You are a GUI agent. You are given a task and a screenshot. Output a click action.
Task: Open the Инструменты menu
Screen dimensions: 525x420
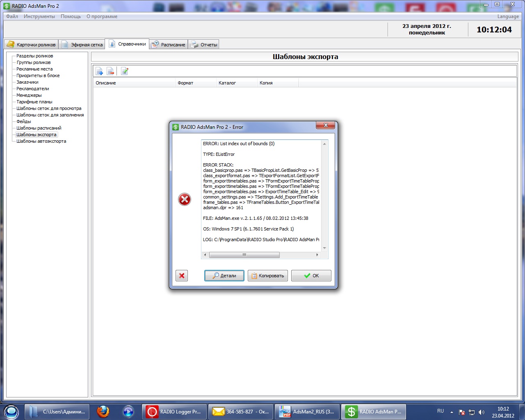(39, 16)
